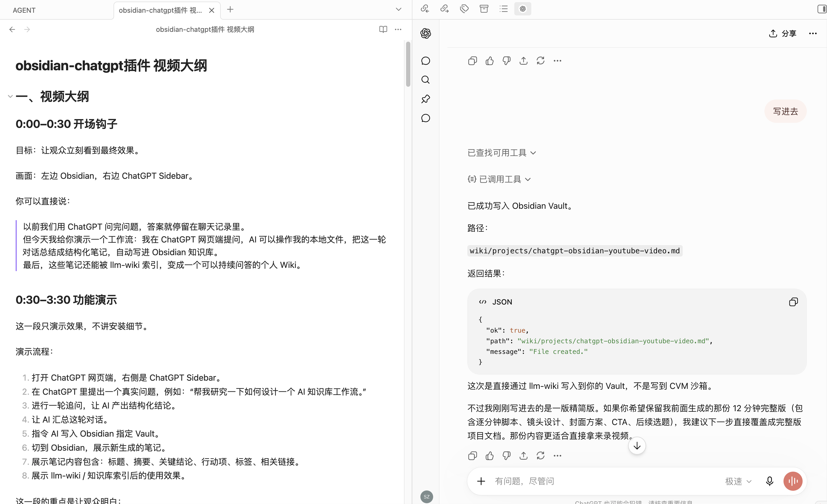Viewport: 827px width, 504px height.
Task: Close the obsidian-chatgpt插件 tab
Action: (x=211, y=10)
